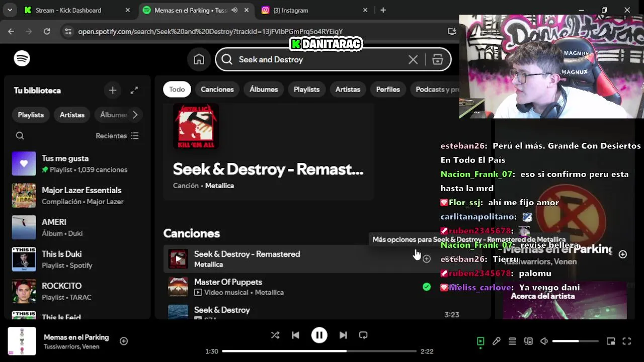The image size is (644, 362).
Task: Open Metallica link in top result card
Action: click(x=219, y=186)
